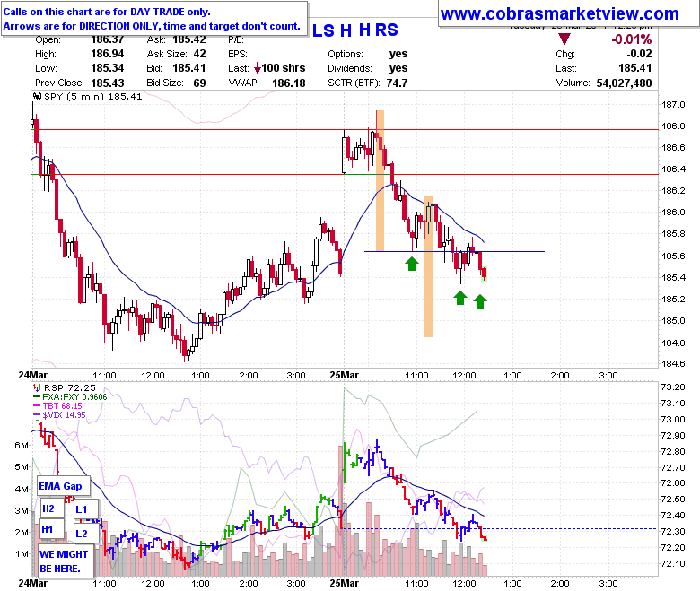Click the Ask price 185.42
Image resolution: width=700 pixels, height=591 pixels.
click(188, 39)
